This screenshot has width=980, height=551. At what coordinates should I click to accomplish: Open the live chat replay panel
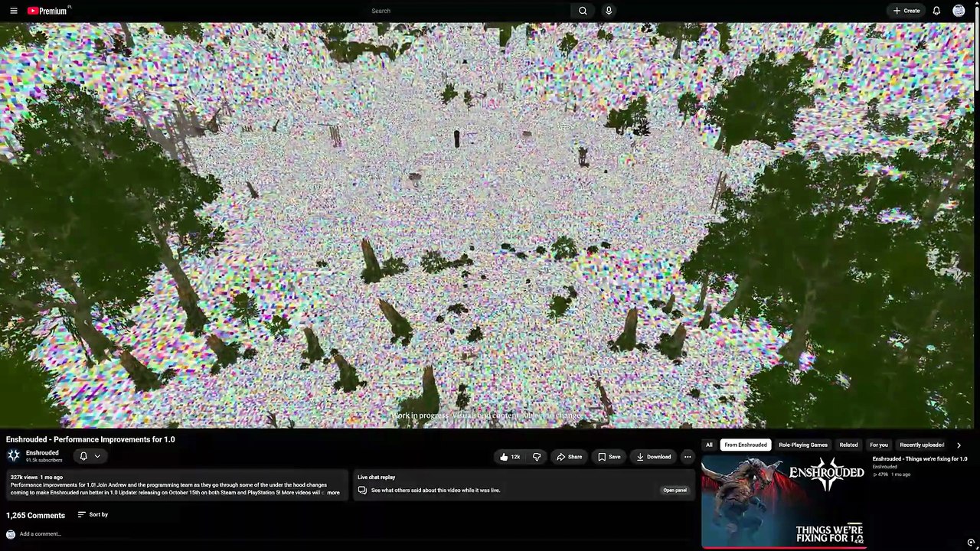click(675, 491)
